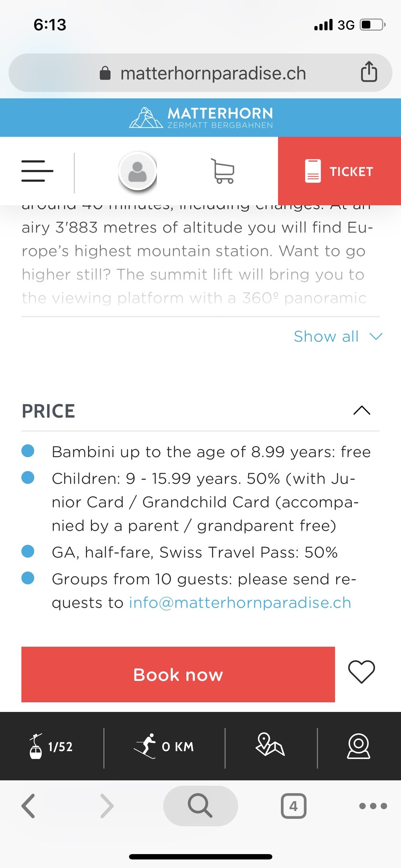Viewport: 401px width, 868px height.
Task: Open browser more options menu
Action: click(373, 806)
